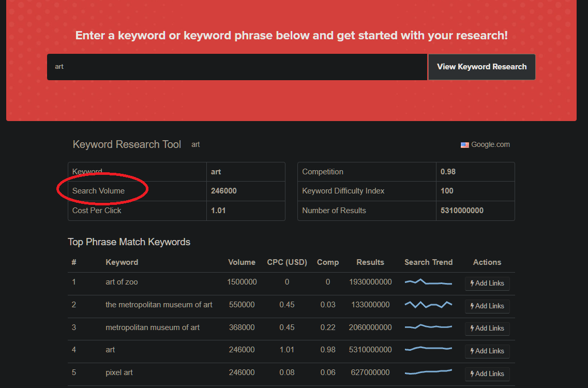Viewport: 588px width, 388px height.
Task: Select the Keyword column header in phrase table
Action: click(122, 262)
